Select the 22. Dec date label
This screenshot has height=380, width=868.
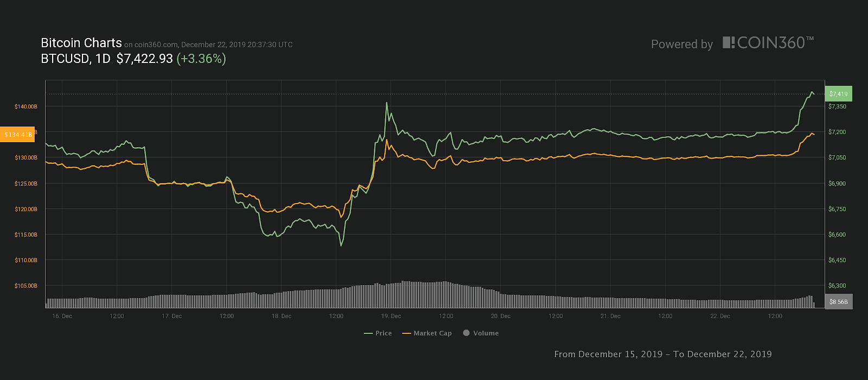tap(720, 316)
